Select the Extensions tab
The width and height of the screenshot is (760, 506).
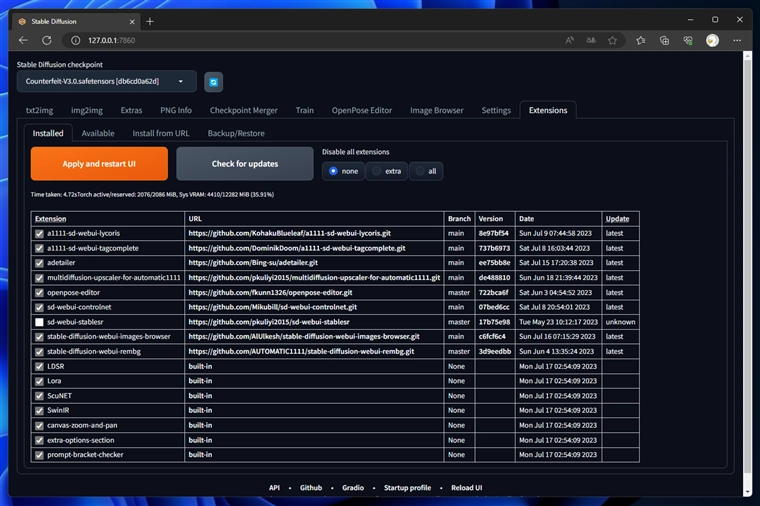tap(548, 111)
